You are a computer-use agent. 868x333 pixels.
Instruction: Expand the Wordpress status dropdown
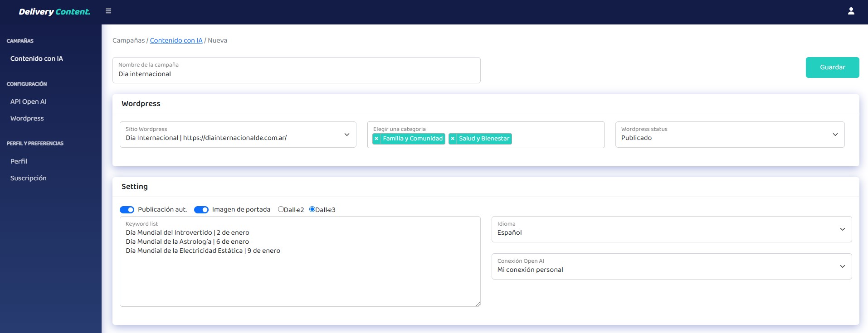729,135
